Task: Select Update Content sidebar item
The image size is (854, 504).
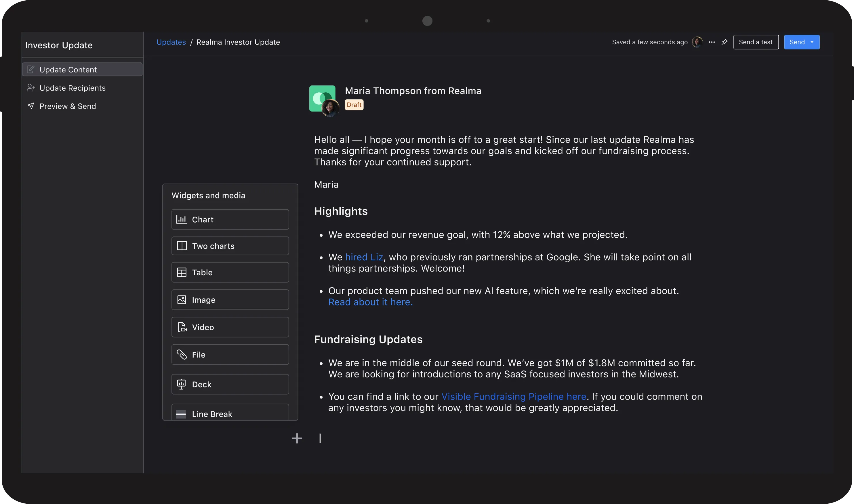Action: (68, 70)
